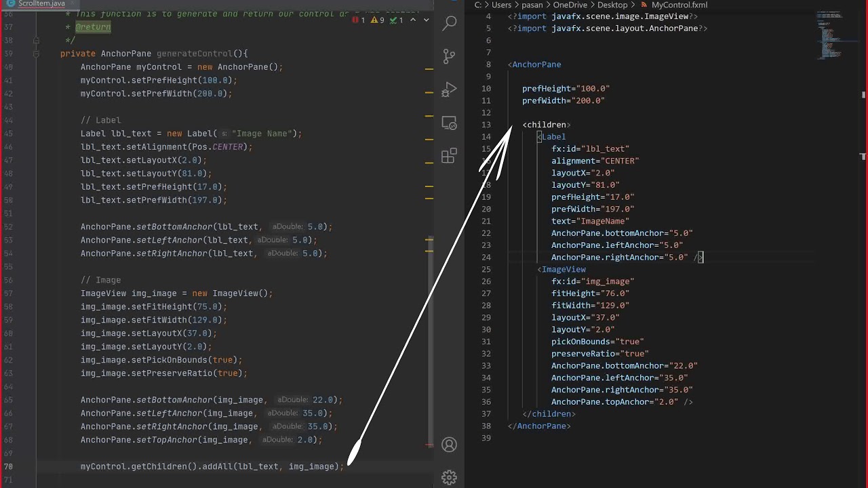Click the '// Image' comment line
This screenshot has width=868, height=488.
pyautogui.click(x=100, y=280)
